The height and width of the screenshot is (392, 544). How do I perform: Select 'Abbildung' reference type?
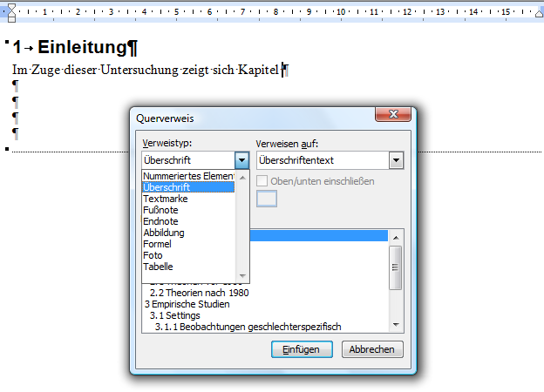pos(188,233)
